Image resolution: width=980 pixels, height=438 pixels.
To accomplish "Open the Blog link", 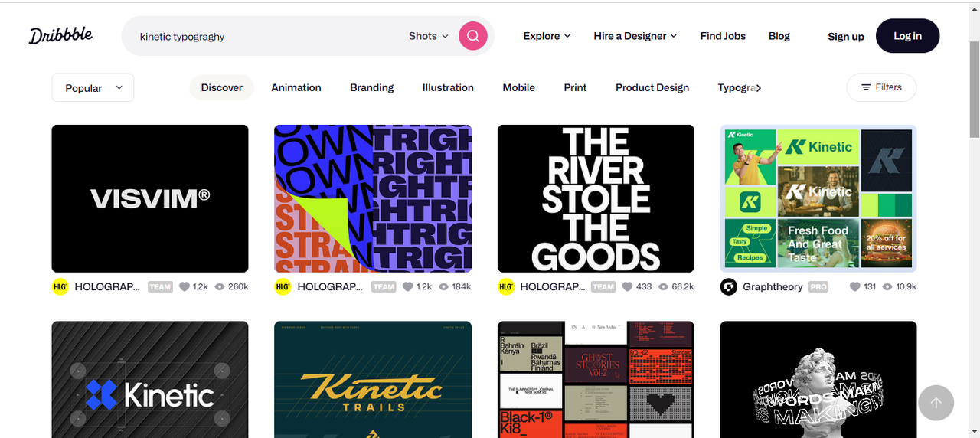I will coord(779,36).
